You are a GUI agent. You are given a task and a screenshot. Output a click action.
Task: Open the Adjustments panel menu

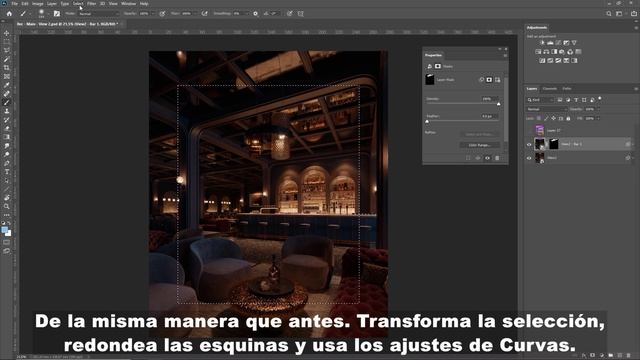point(636,28)
